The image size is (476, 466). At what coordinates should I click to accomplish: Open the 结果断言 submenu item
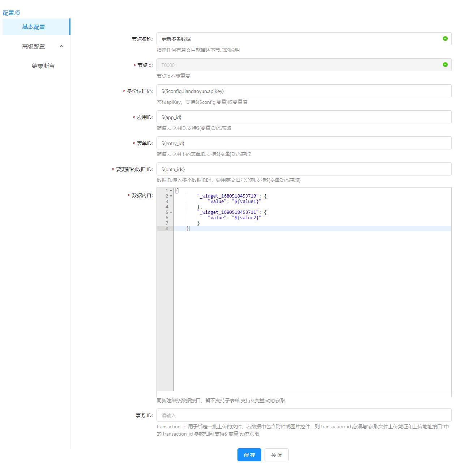coord(43,66)
